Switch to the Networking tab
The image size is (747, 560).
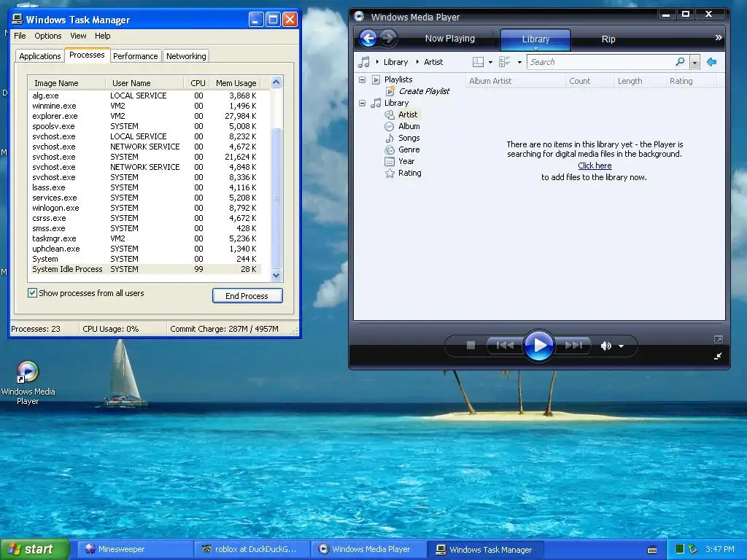pyautogui.click(x=186, y=55)
